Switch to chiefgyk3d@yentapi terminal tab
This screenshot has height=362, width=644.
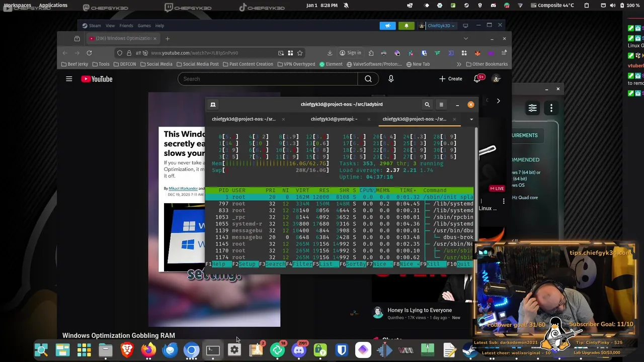(x=334, y=119)
